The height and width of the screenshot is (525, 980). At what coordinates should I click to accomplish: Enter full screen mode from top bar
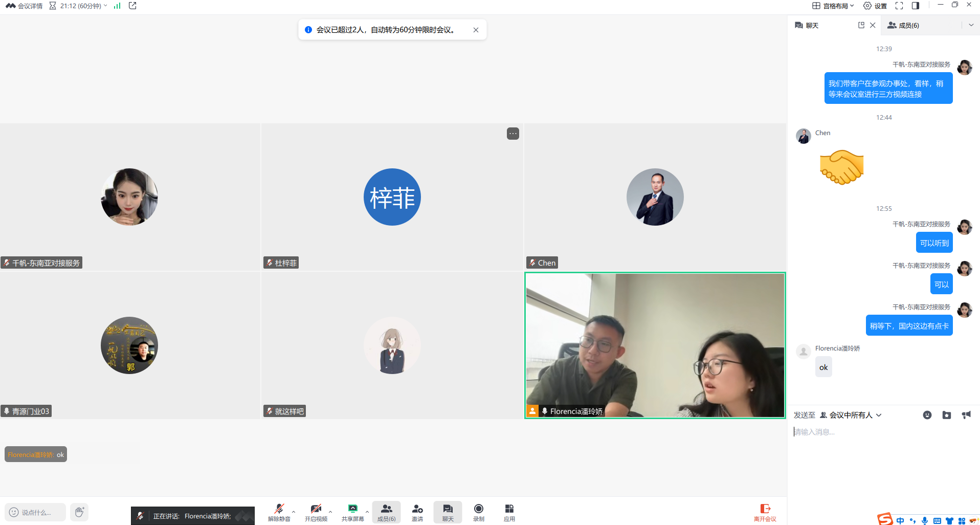click(x=899, y=6)
